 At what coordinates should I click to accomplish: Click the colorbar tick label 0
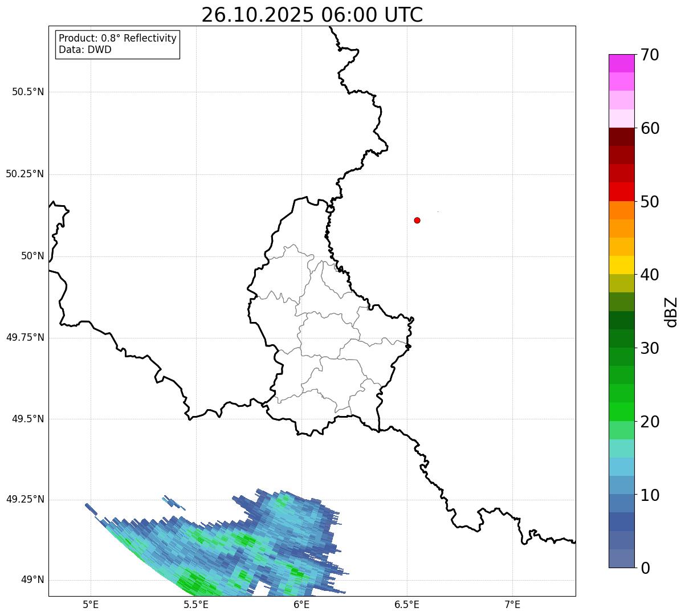tap(645, 568)
